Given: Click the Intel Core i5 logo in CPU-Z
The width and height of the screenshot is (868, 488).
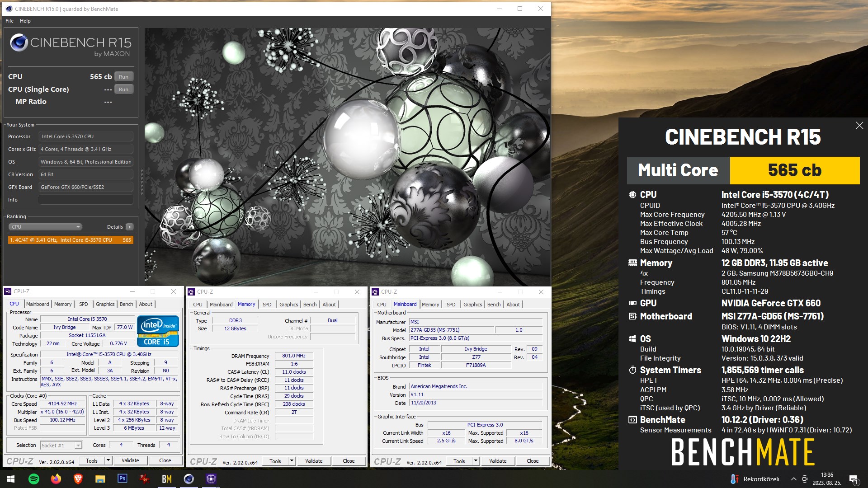Looking at the screenshot, I should [158, 331].
